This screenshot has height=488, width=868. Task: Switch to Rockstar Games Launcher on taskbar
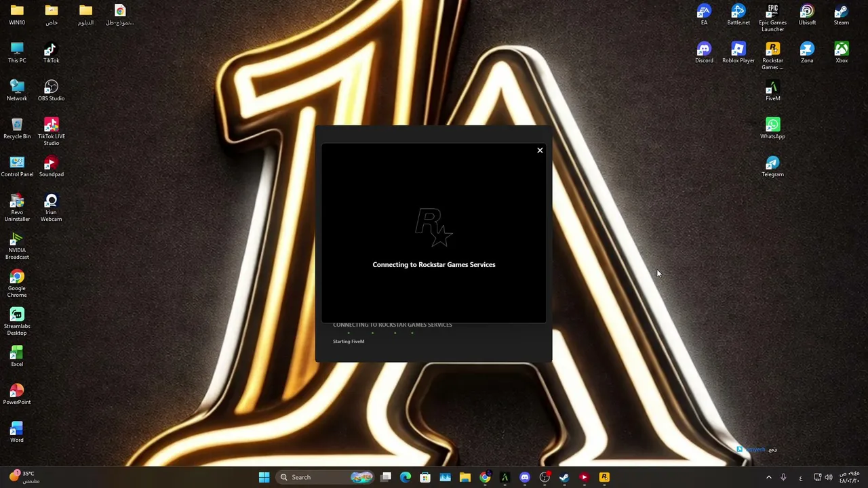pos(604,477)
